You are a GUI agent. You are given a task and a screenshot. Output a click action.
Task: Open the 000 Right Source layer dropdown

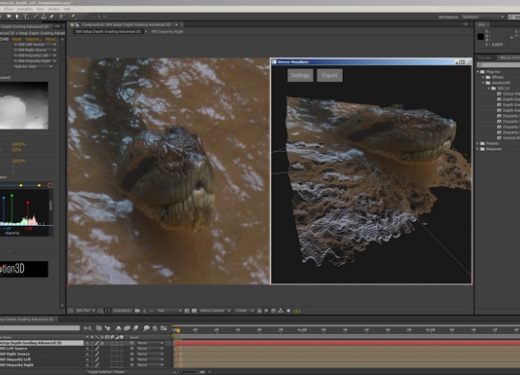(x=35, y=50)
